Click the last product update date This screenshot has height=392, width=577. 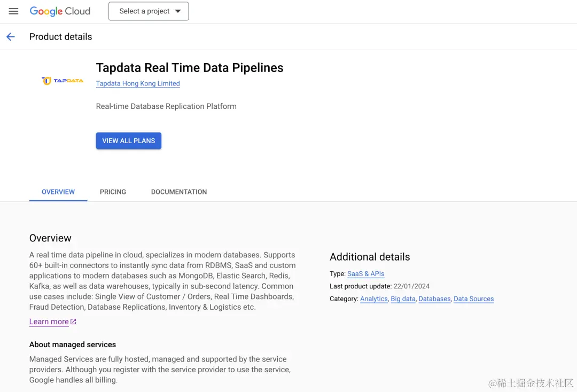coord(411,286)
